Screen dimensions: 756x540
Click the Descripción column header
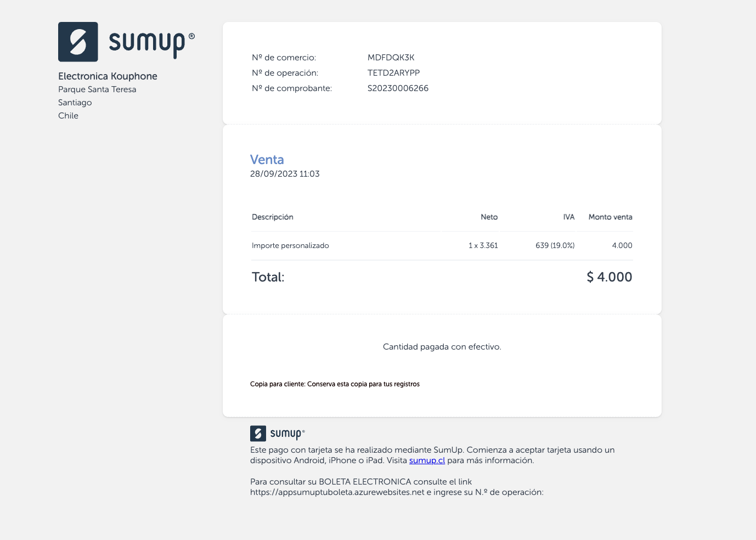click(x=272, y=217)
